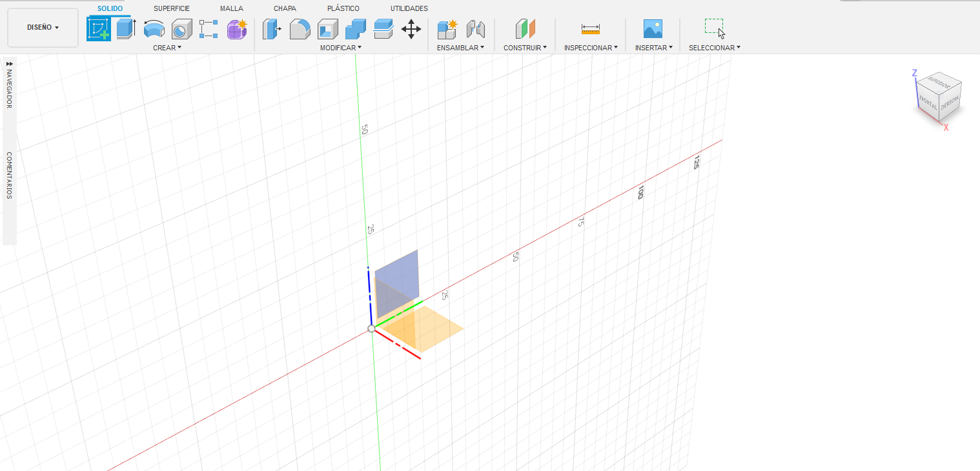Open the CONSTRUIR dropdown
Screen dimensions: 980x471
(526, 48)
